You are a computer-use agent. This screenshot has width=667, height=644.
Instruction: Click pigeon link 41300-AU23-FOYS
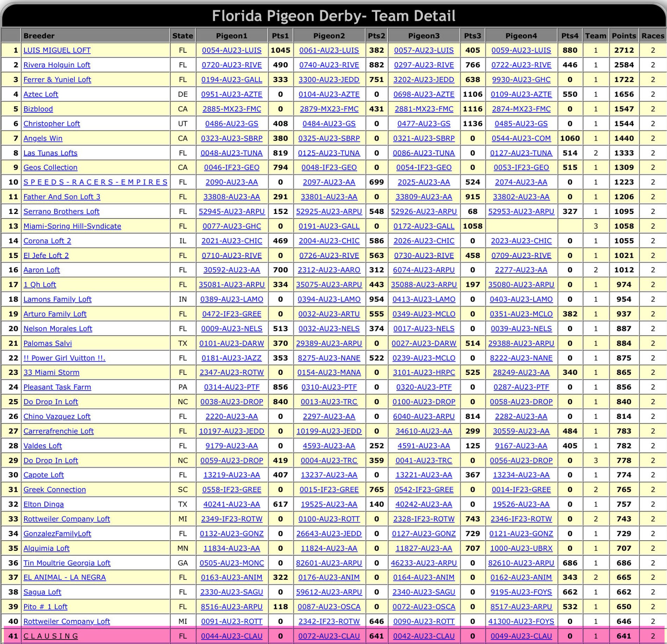[521, 621]
